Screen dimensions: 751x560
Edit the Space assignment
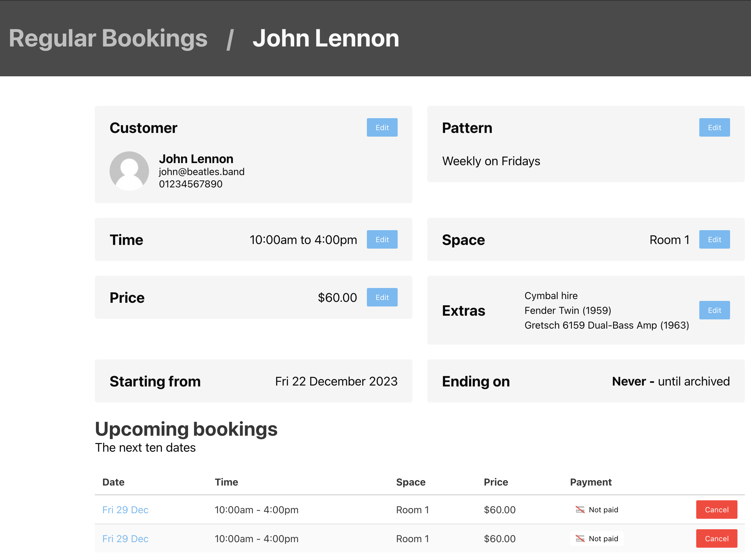coord(714,239)
